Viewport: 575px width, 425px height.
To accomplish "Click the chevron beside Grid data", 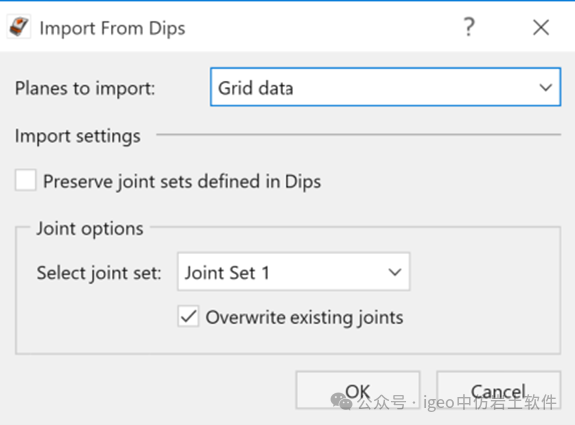I will [546, 88].
